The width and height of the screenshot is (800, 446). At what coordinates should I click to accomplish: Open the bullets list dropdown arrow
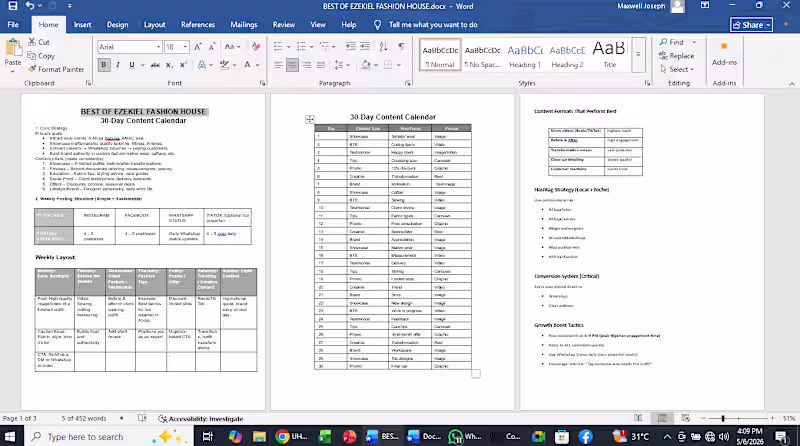point(288,47)
